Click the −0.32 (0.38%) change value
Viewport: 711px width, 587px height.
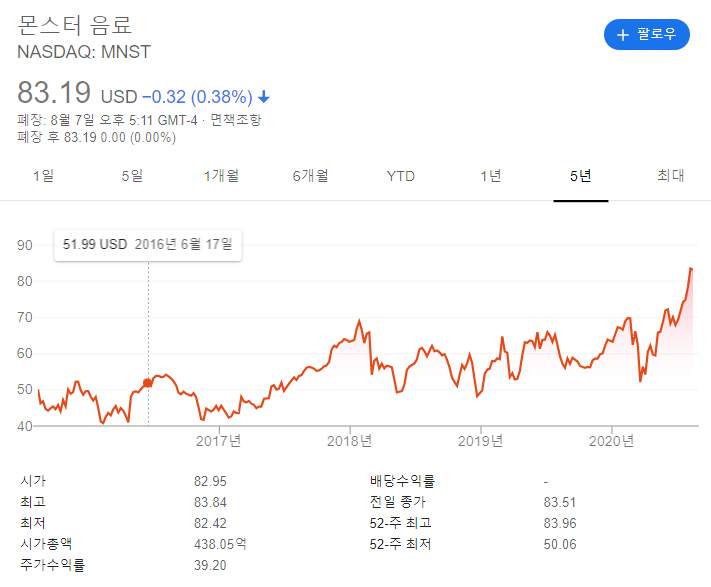click(x=198, y=97)
